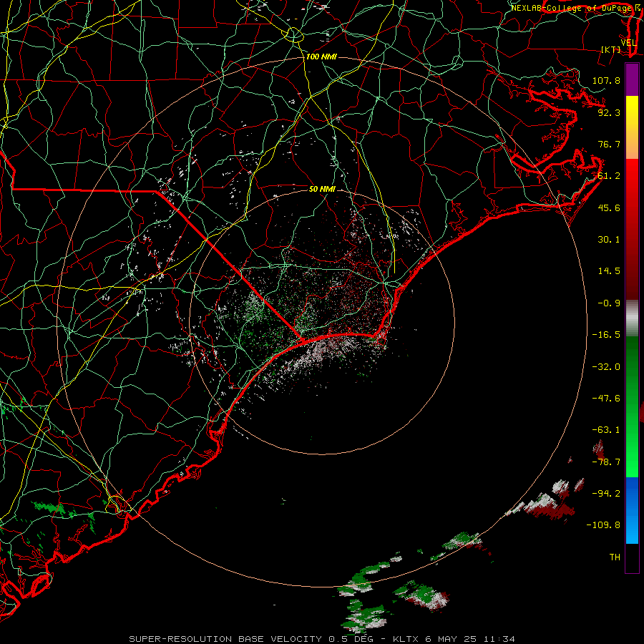Click the SUPER-RESOLUTION BASE VELOCITY caption

click(225, 639)
